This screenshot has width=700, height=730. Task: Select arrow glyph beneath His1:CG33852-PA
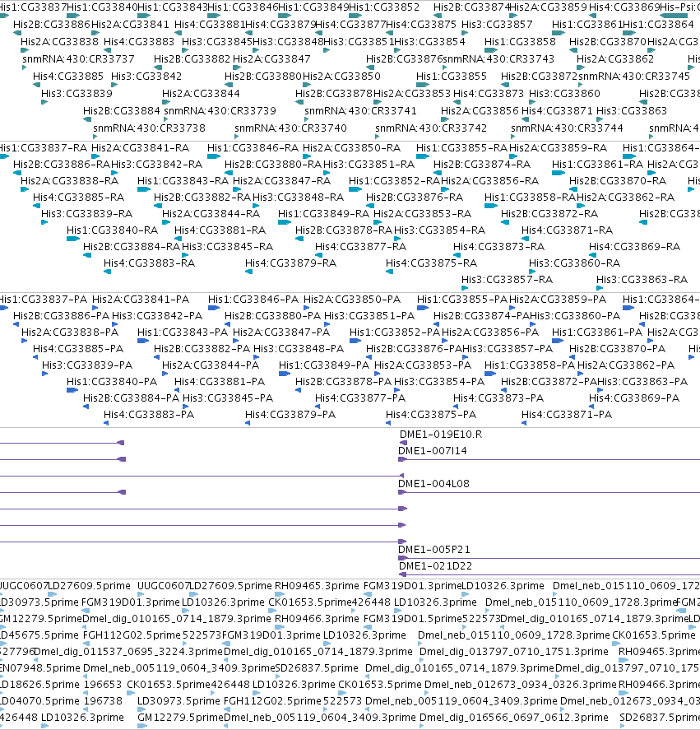[355, 341]
